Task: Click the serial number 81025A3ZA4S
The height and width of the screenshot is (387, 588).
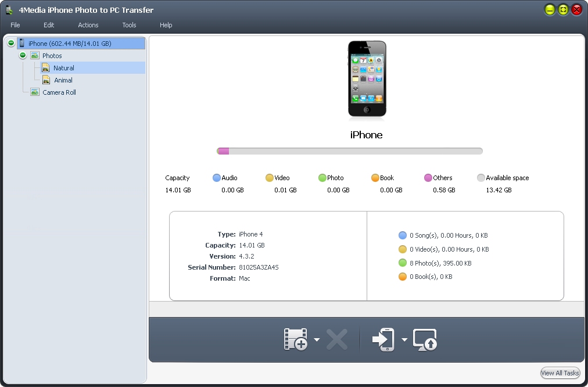Action: coord(259,267)
